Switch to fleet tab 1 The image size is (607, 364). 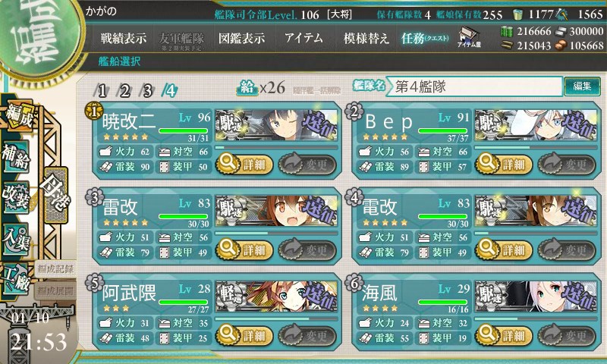(102, 91)
